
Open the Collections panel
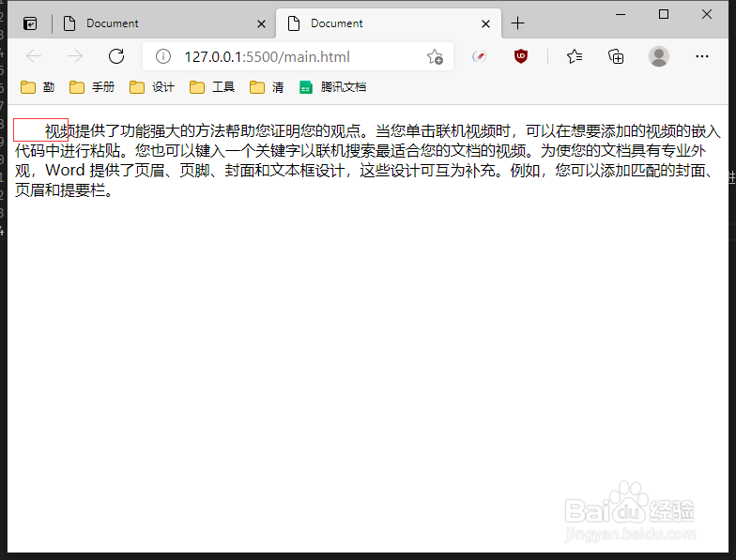[616, 56]
